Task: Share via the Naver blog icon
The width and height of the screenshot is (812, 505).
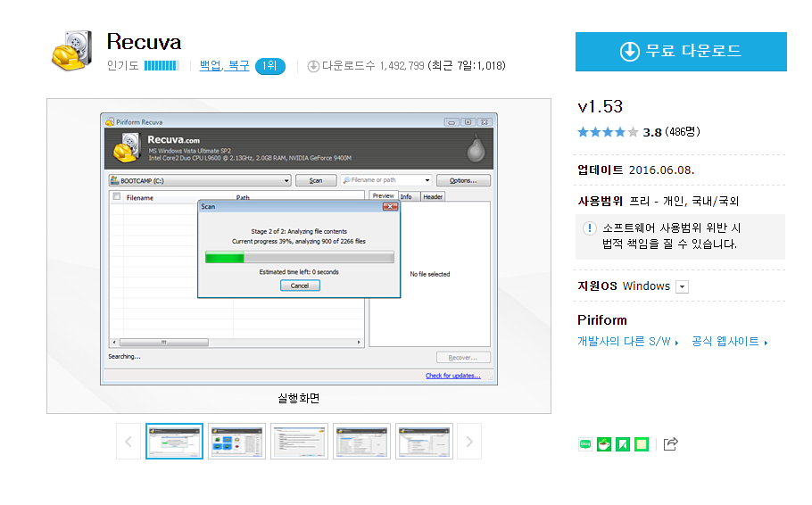Action: pos(585,443)
